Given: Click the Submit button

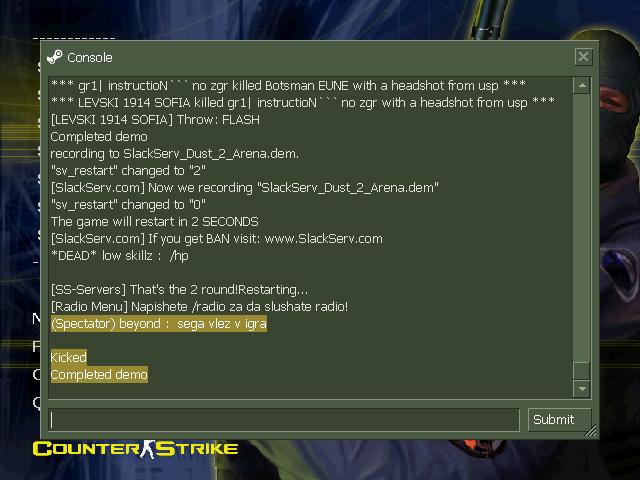Looking at the screenshot, I should point(559,420).
